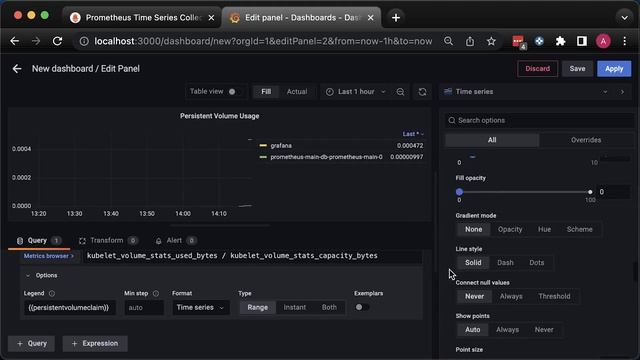640x360 pixels.
Task: Open a new browser tab with plus icon
Action: [x=396, y=18]
